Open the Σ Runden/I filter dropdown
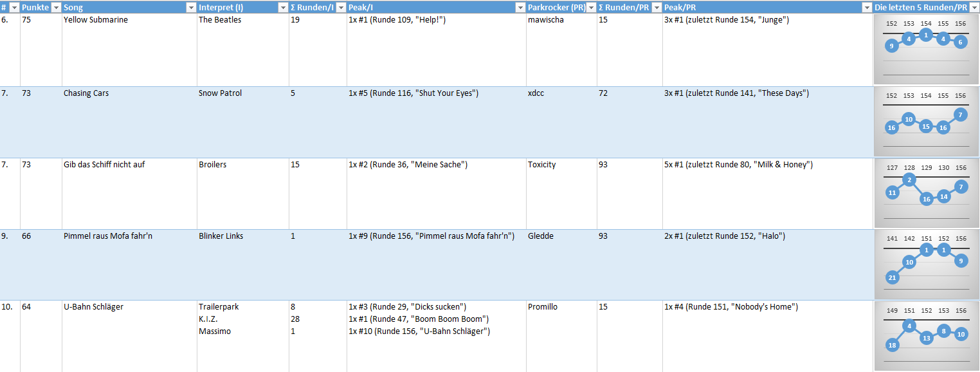This screenshot has width=980, height=372. (341, 7)
